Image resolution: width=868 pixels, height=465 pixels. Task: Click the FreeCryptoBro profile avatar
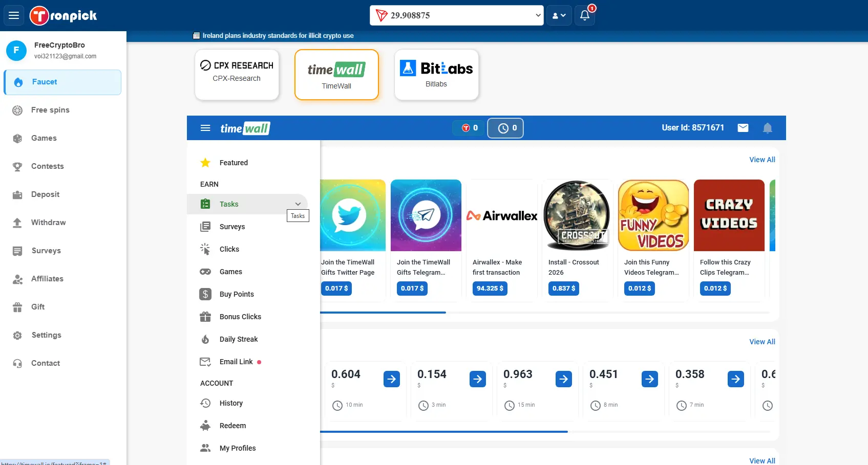click(16, 51)
